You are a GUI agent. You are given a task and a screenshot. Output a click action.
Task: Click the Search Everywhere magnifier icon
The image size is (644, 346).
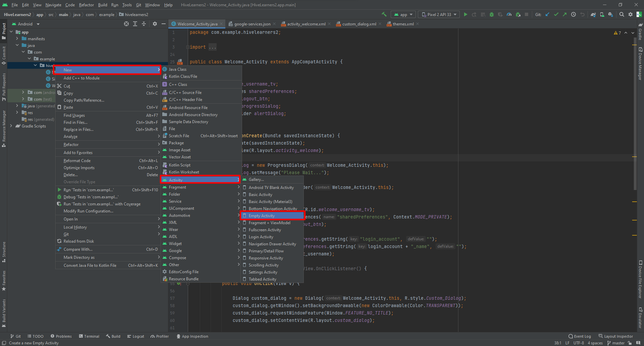[621, 15]
